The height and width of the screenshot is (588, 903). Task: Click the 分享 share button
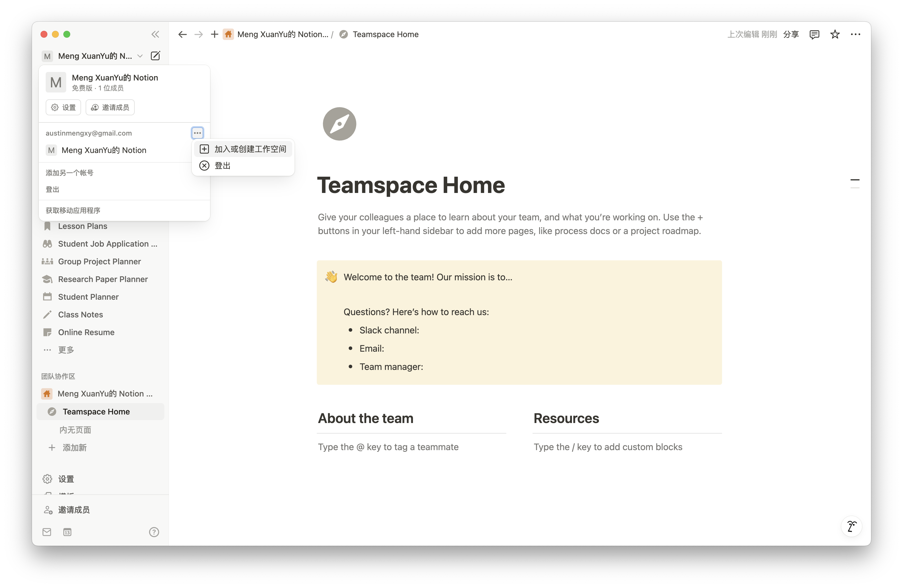click(791, 35)
